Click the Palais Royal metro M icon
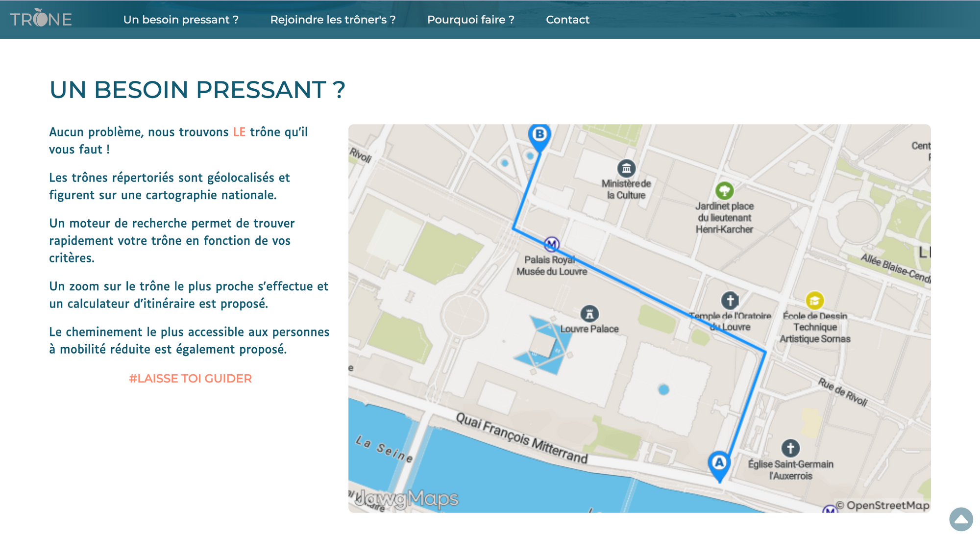Image resolution: width=980 pixels, height=538 pixels. point(552,244)
